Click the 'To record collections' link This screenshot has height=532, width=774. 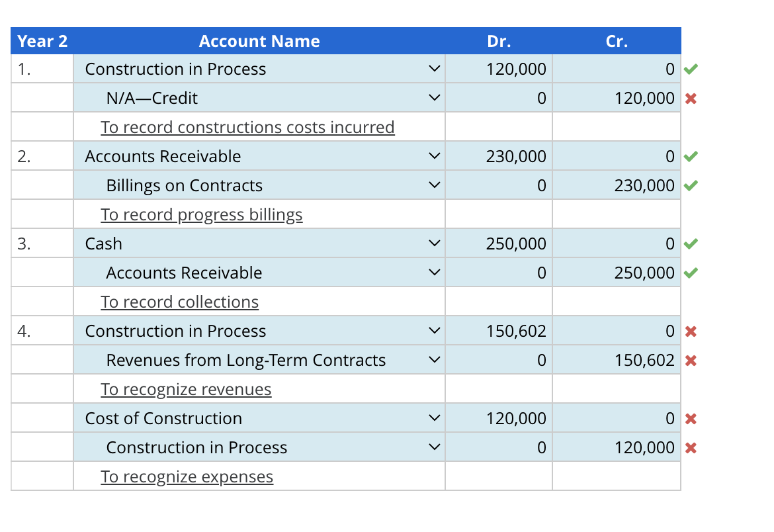179,302
